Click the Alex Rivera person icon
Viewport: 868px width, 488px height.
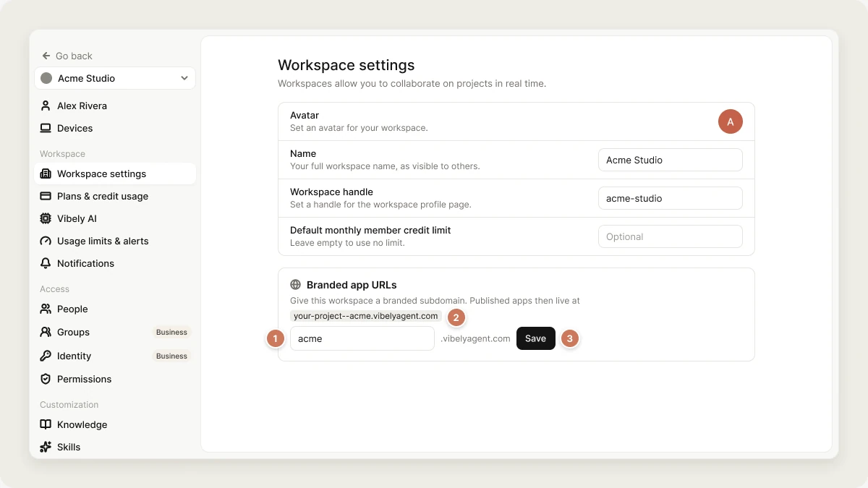click(46, 106)
